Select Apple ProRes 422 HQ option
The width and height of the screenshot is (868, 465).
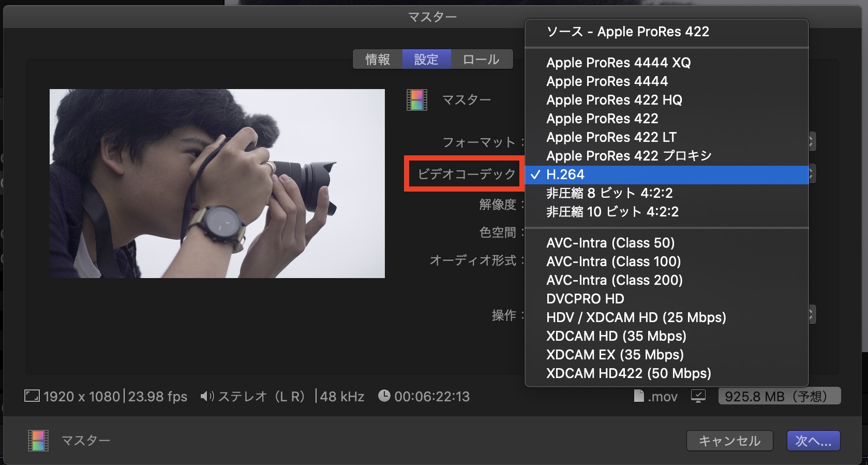666,100
